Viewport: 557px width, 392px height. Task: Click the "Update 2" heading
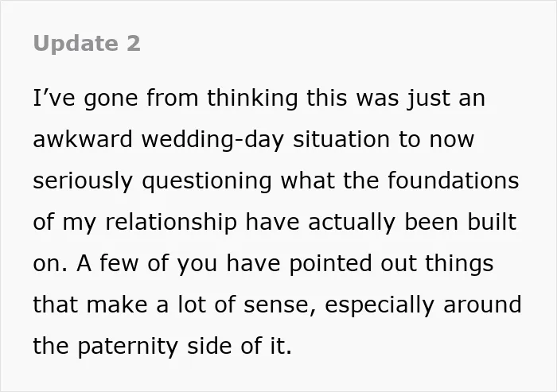point(87,44)
